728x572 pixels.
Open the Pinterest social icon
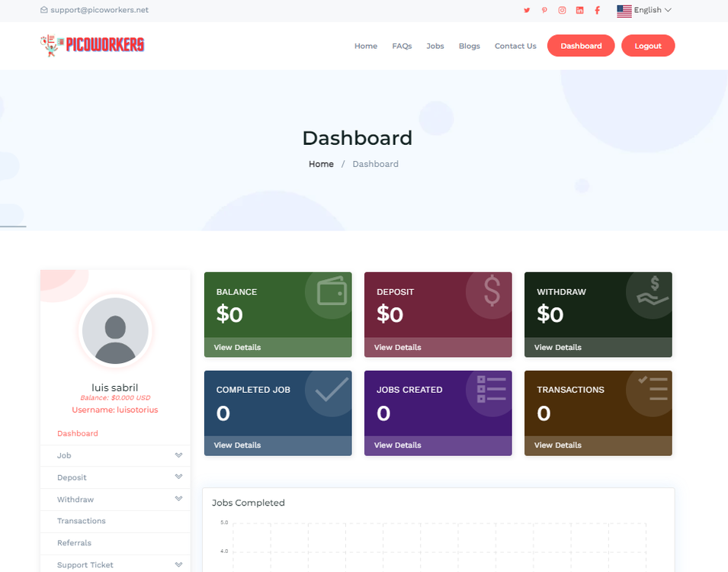point(544,11)
